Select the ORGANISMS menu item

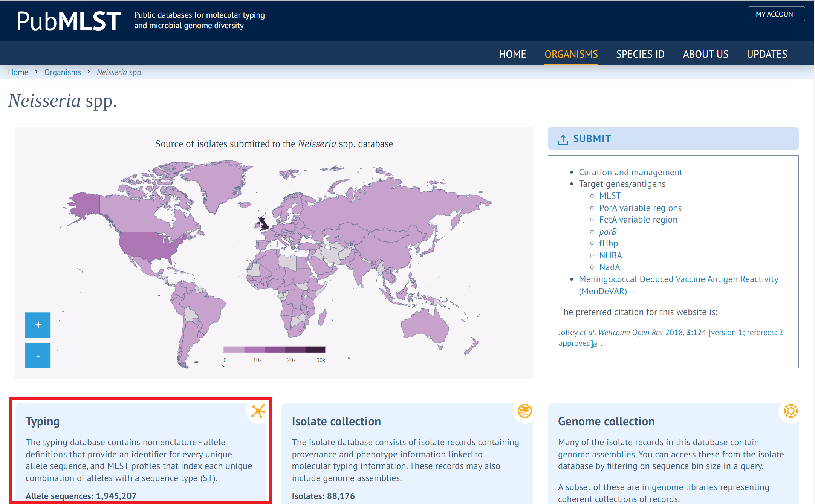pos(571,54)
